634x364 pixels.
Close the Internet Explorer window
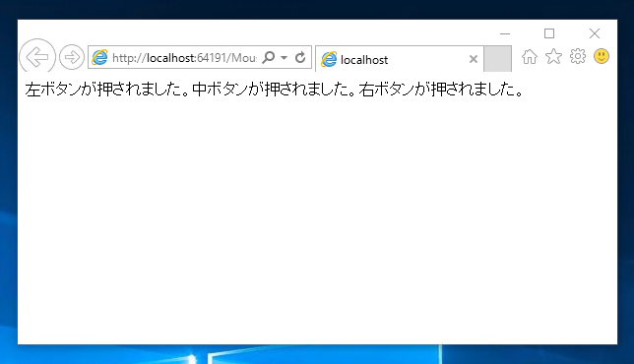click(x=595, y=33)
